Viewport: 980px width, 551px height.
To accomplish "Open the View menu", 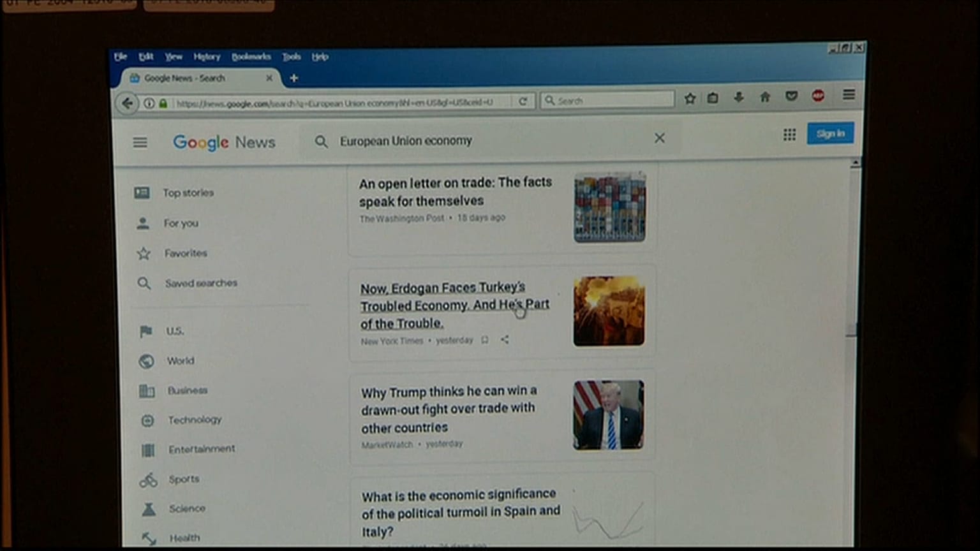I will [174, 57].
